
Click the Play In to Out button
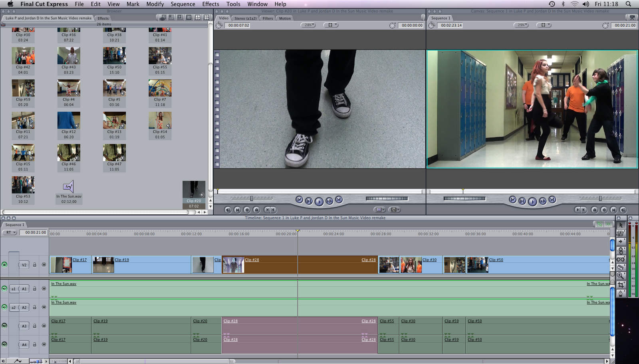pos(309,202)
